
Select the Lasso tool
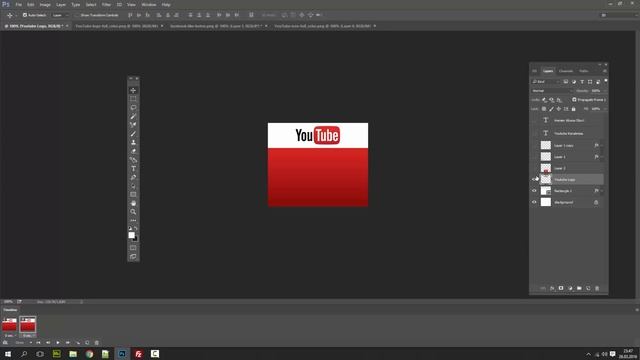[x=133, y=108]
